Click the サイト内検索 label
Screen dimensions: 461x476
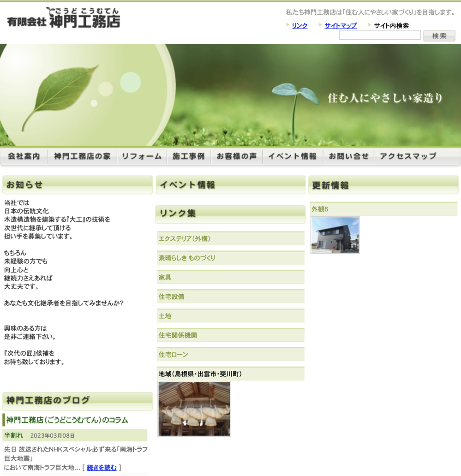[391, 25]
